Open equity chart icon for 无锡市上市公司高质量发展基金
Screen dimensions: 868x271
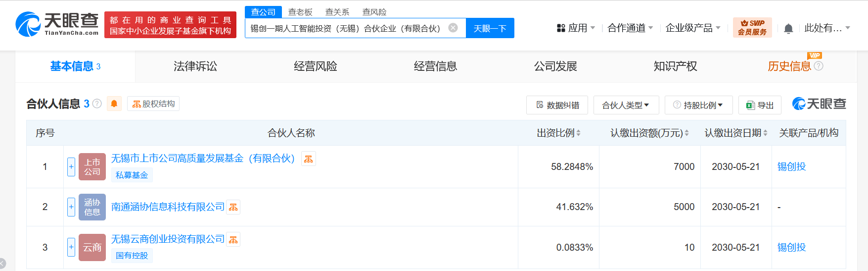[x=309, y=159]
